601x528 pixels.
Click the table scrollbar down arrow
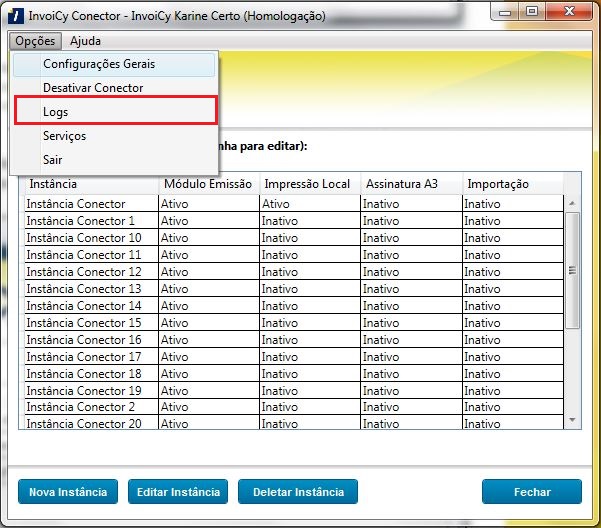click(x=572, y=420)
